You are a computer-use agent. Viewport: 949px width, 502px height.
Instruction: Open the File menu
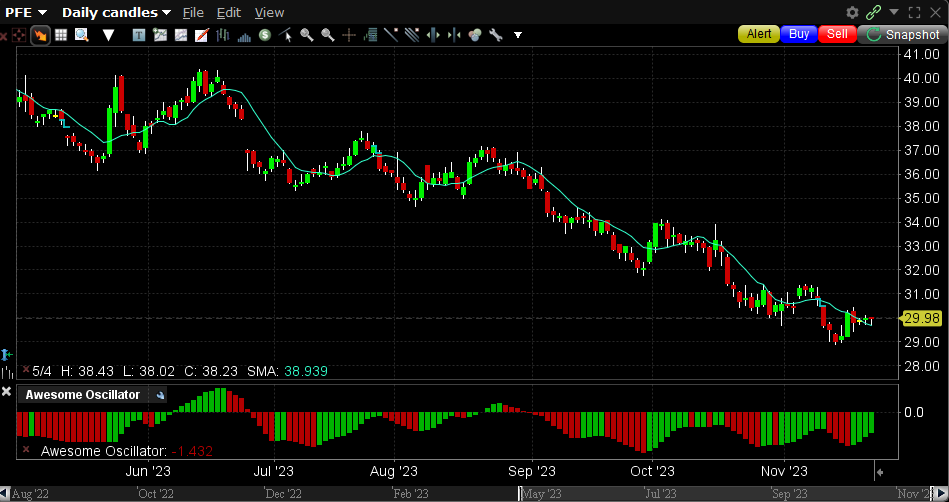pyautogui.click(x=193, y=12)
